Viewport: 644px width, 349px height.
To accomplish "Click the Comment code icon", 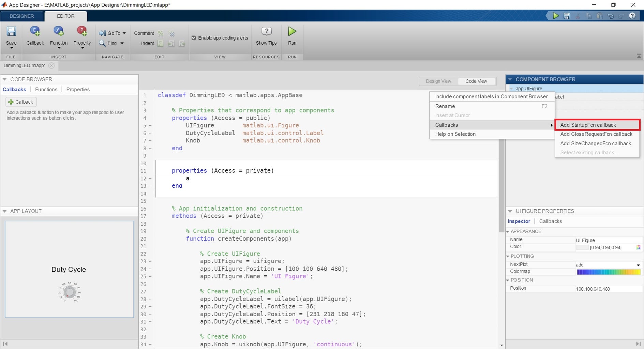I will [x=160, y=33].
